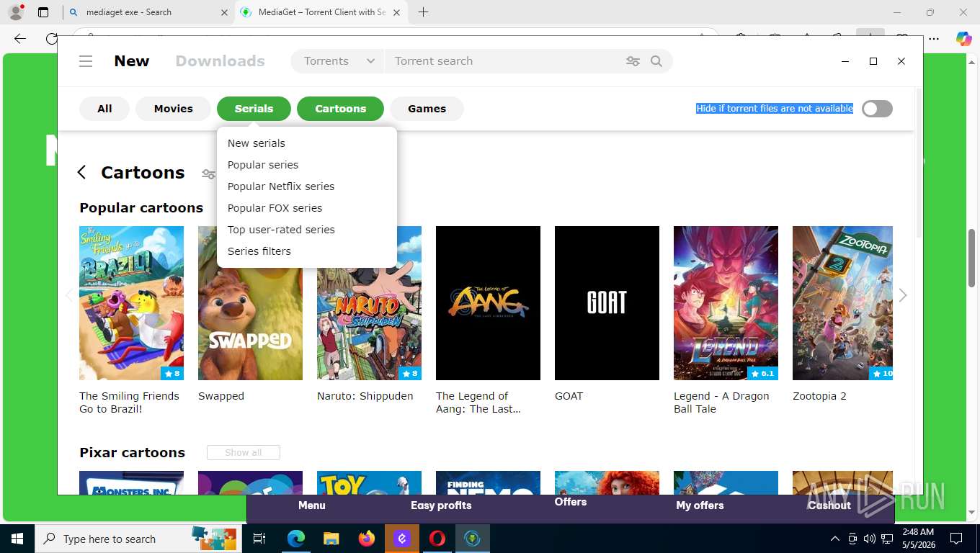Choose Top user-rated series menu entry

(x=306, y=230)
